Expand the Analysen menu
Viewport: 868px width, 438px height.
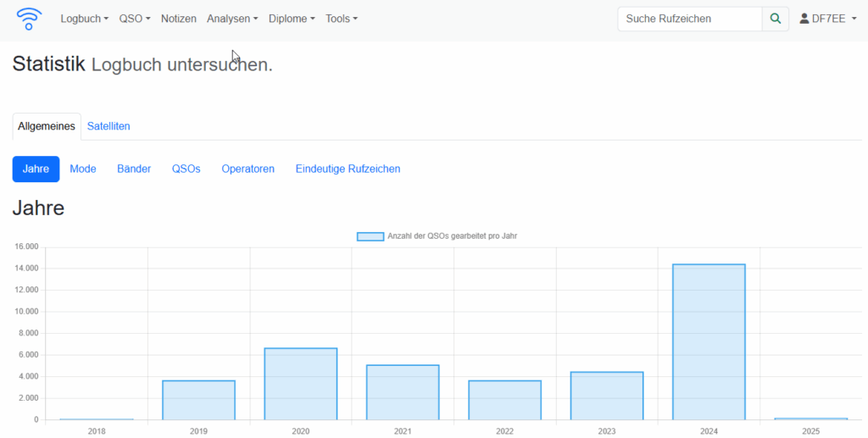pyautogui.click(x=231, y=19)
